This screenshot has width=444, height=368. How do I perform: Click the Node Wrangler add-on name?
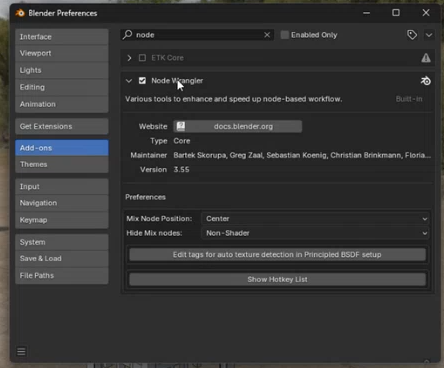click(177, 81)
